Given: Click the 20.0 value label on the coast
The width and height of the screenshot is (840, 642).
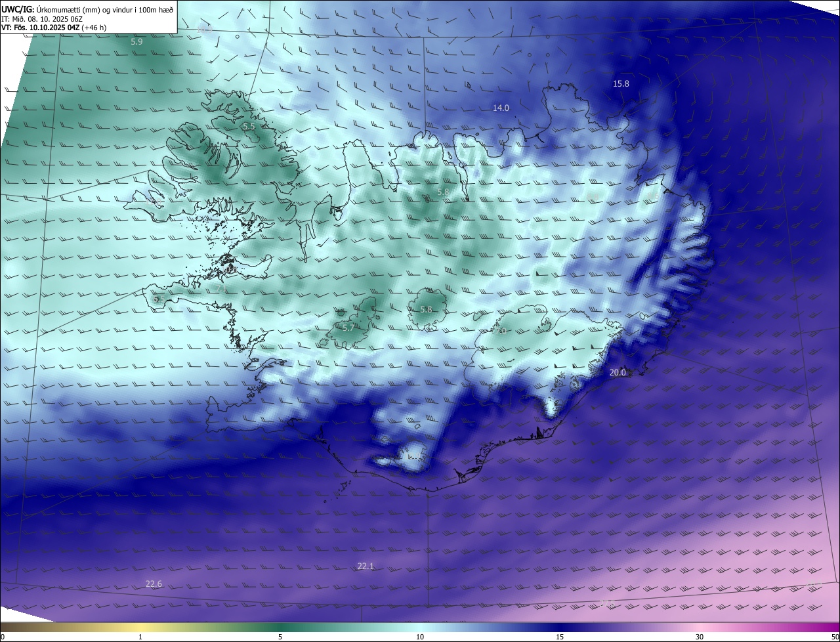Looking at the screenshot, I should point(618,372).
